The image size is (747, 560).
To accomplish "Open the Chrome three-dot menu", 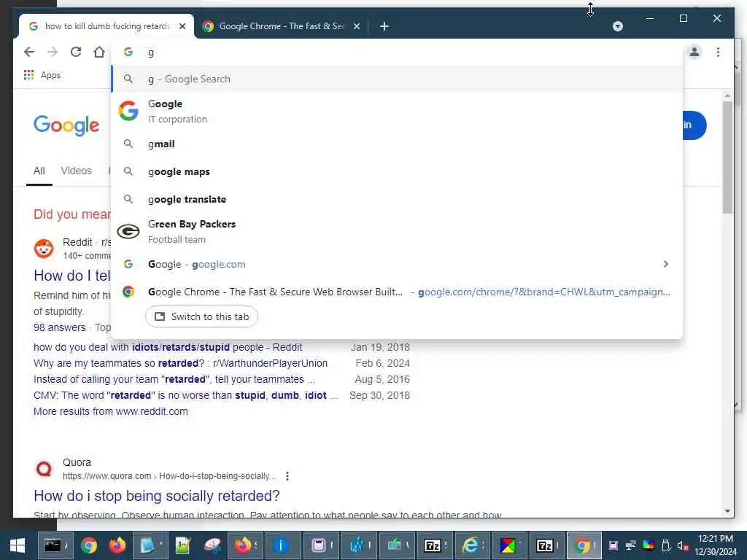I will 718,52.
